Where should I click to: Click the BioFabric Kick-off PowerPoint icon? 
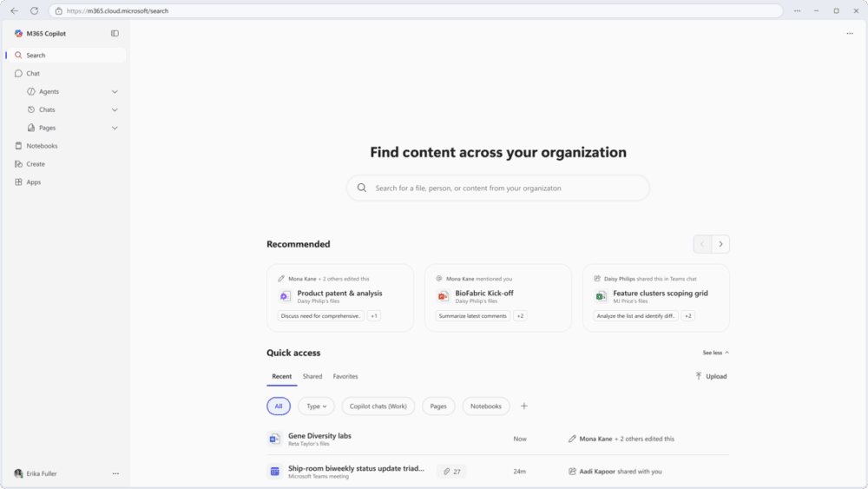443,296
